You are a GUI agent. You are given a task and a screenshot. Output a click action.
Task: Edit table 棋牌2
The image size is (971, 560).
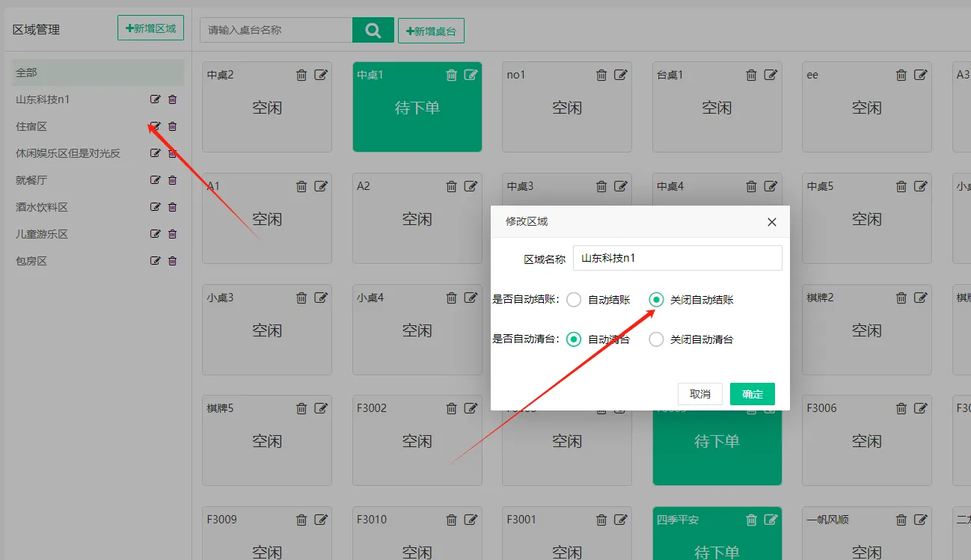point(921,298)
